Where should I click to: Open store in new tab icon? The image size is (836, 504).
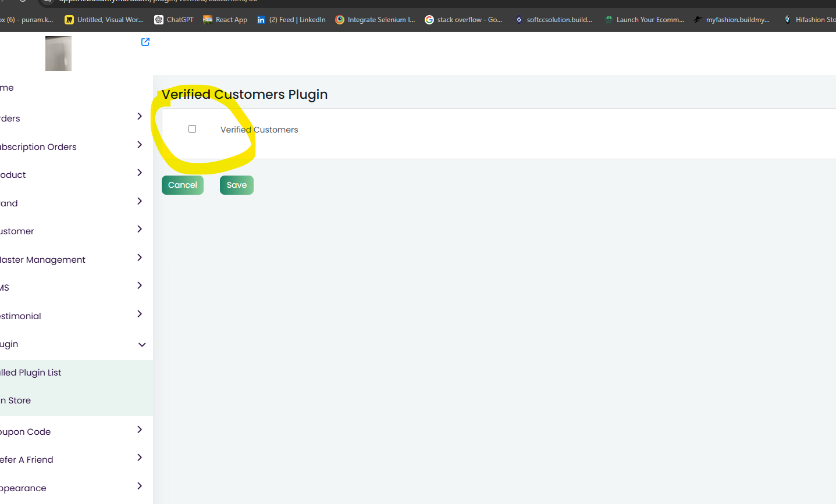[145, 42]
